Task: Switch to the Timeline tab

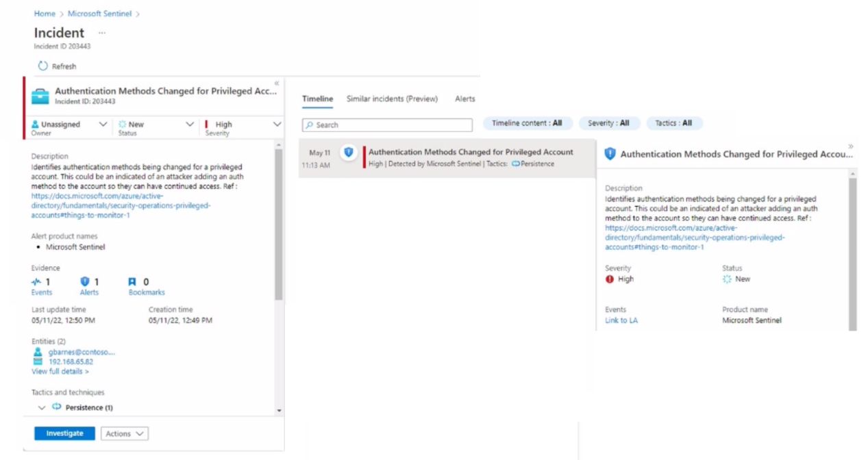Action: pyautogui.click(x=318, y=99)
